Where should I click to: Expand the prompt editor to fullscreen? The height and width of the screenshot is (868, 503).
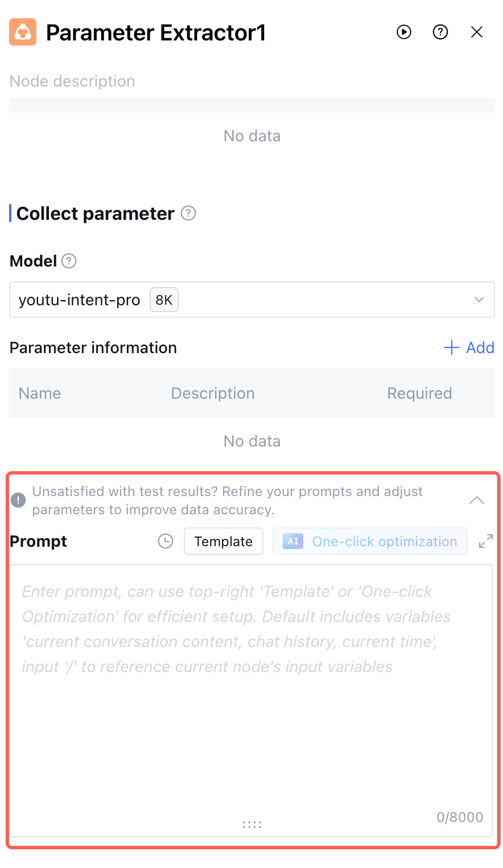click(x=485, y=541)
